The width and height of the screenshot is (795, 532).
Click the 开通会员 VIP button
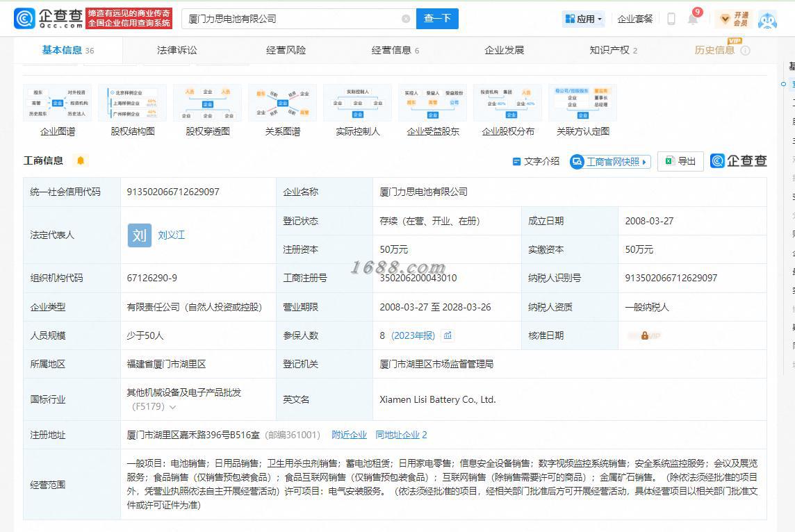pos(735,19)
